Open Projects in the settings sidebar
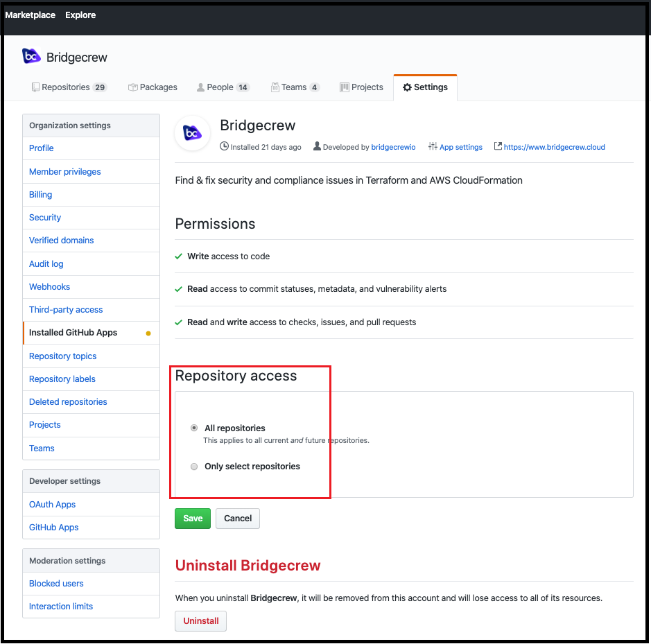The image size is (651, 644). pos(92,425)
